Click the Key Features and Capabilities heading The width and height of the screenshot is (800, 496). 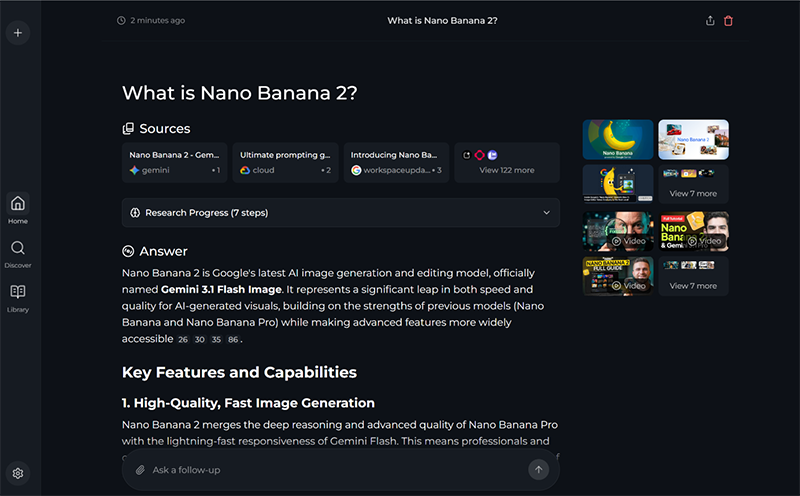pyautogui.click(x=239, y=373)
